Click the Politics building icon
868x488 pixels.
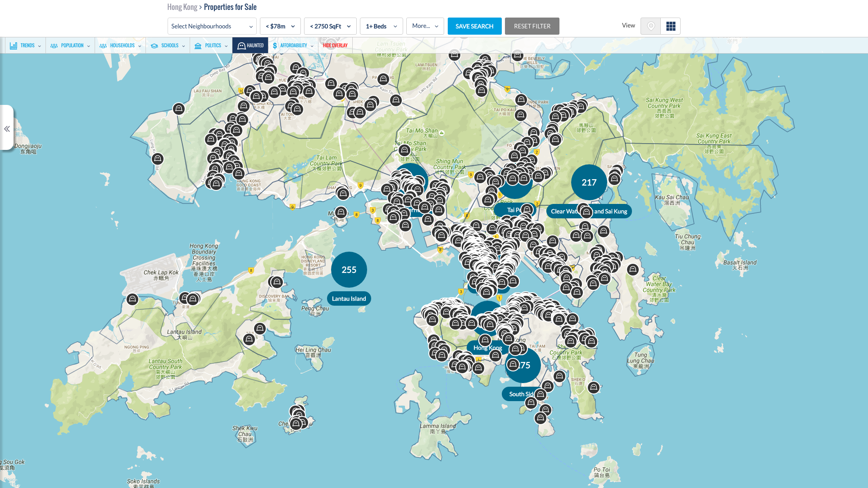pos(198,45)
